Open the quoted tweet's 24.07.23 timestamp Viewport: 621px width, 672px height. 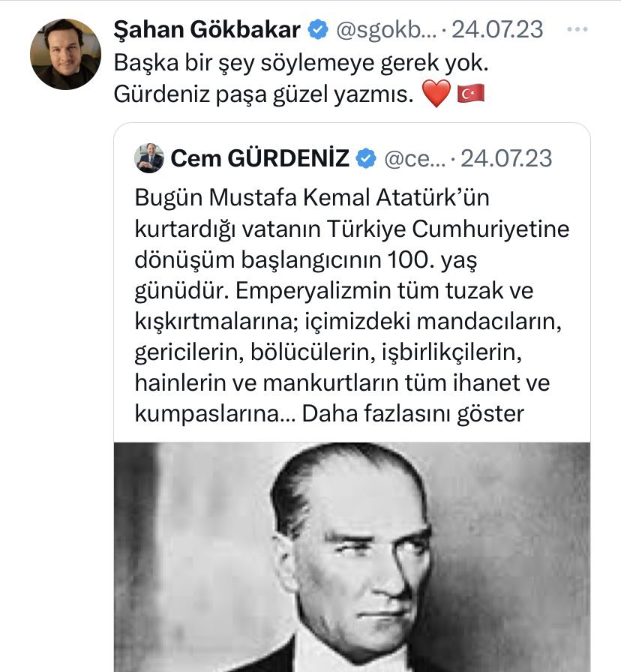tap(506, 158)
